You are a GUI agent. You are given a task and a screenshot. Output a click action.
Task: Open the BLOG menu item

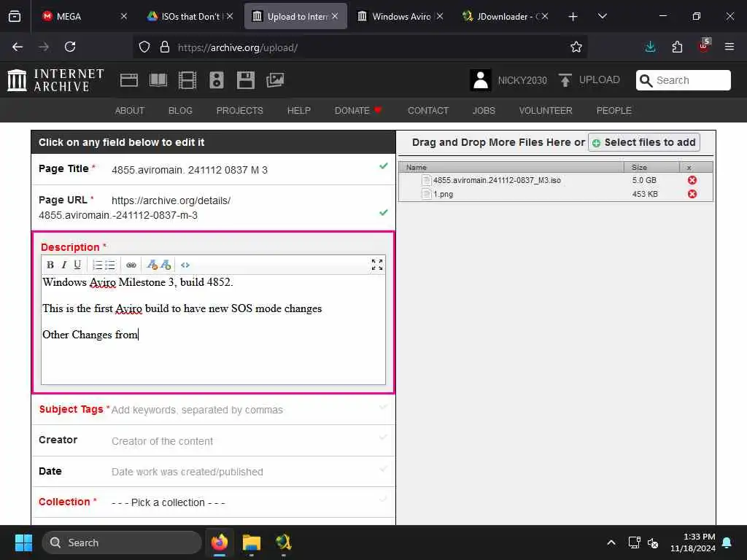click(x=180, y=111)
